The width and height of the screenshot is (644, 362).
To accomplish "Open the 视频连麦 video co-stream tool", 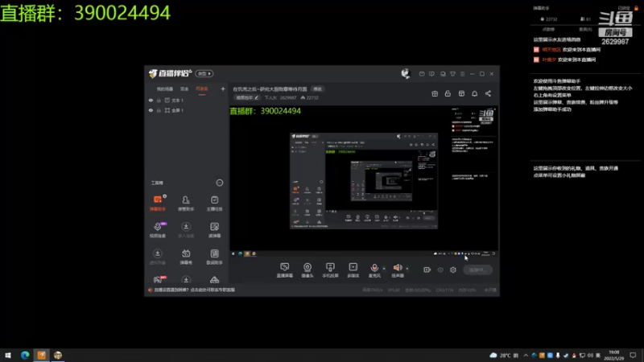I will click(x=157, y=230).
